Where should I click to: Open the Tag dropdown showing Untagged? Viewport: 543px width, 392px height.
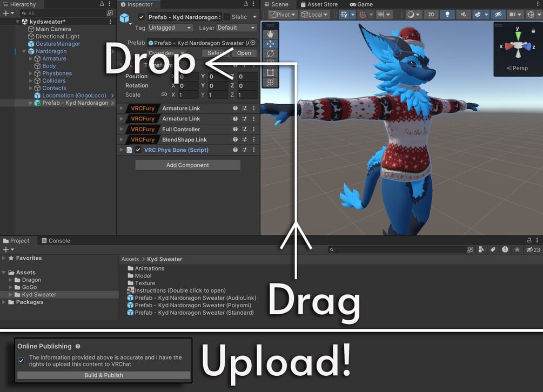point(170,28)
